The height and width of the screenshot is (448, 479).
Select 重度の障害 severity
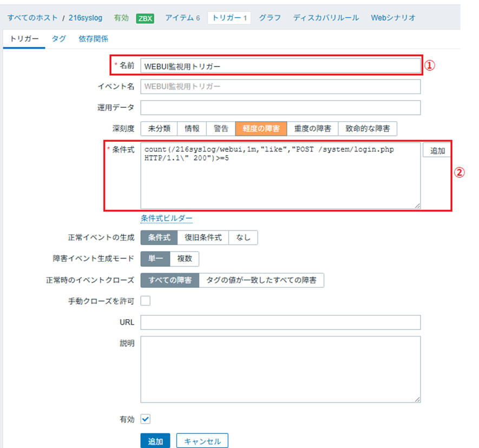coord(312,128)
